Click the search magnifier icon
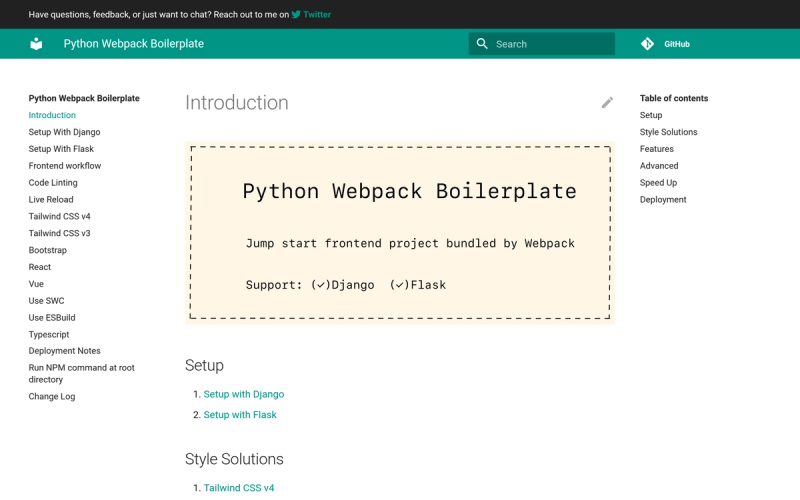800x500 pixels. tap(482, 44)
